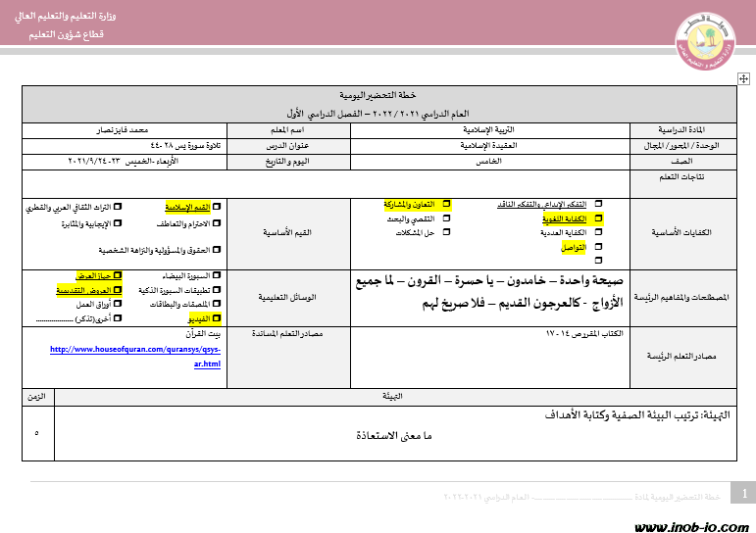Image resolution: width=756 pixels, height=533 pixels.
Task: Tick the العروض التقديمية checkbox
Action: click(x=119, y=291)
